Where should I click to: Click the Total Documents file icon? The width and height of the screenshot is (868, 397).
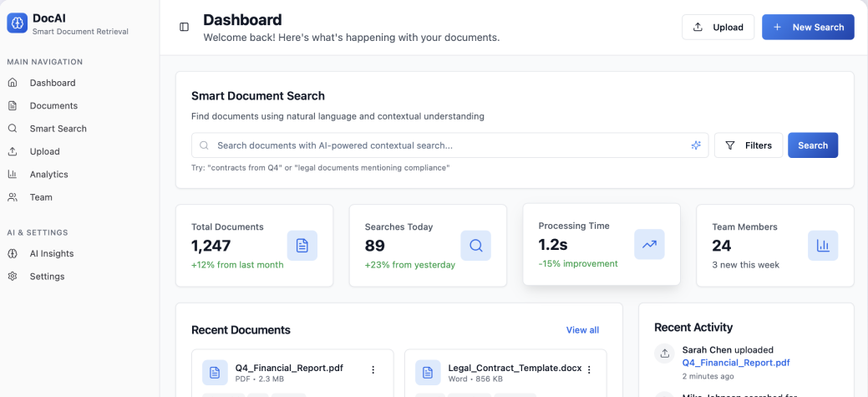302,246
